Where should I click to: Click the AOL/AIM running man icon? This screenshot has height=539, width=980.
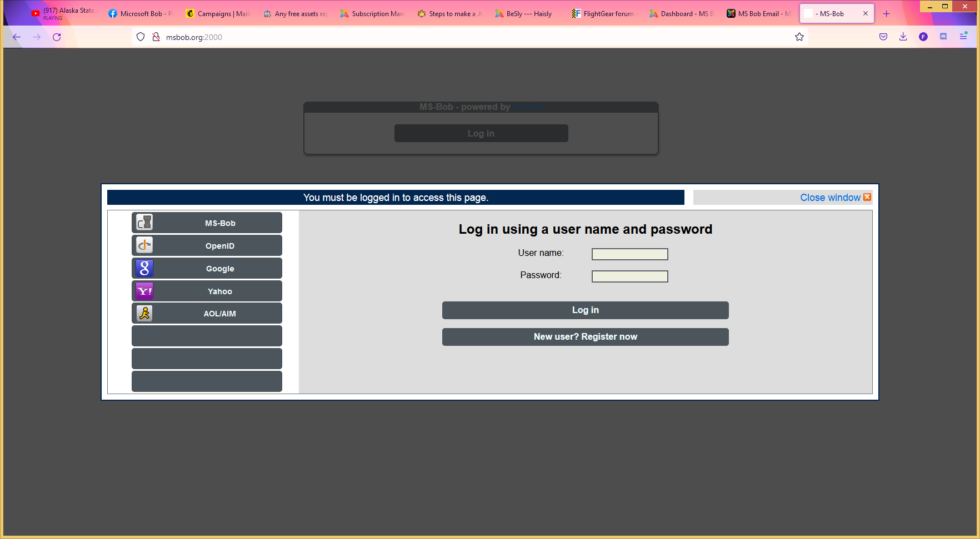[144, 313]
